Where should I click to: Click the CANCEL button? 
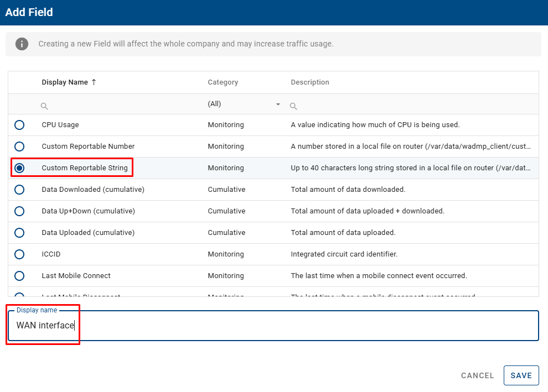477,375
